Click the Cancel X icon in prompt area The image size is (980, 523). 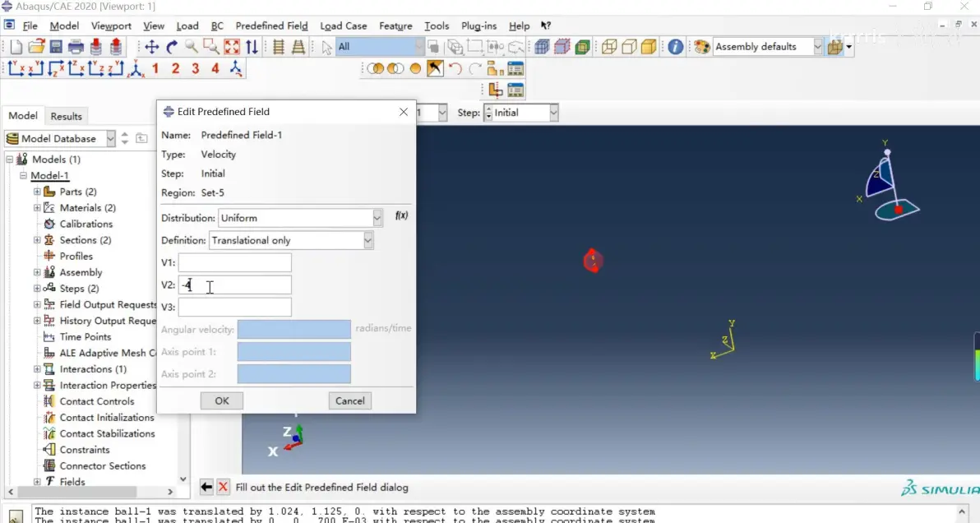coord(223,487)
